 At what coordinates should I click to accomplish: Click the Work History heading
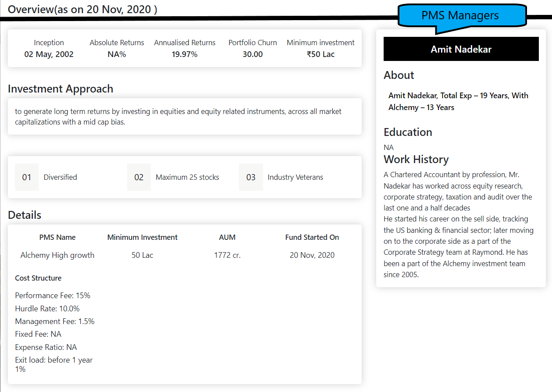coord(416,159)
